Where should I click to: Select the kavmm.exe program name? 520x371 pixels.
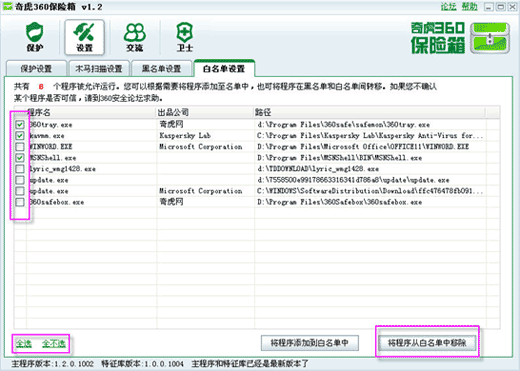click(47, 136)
